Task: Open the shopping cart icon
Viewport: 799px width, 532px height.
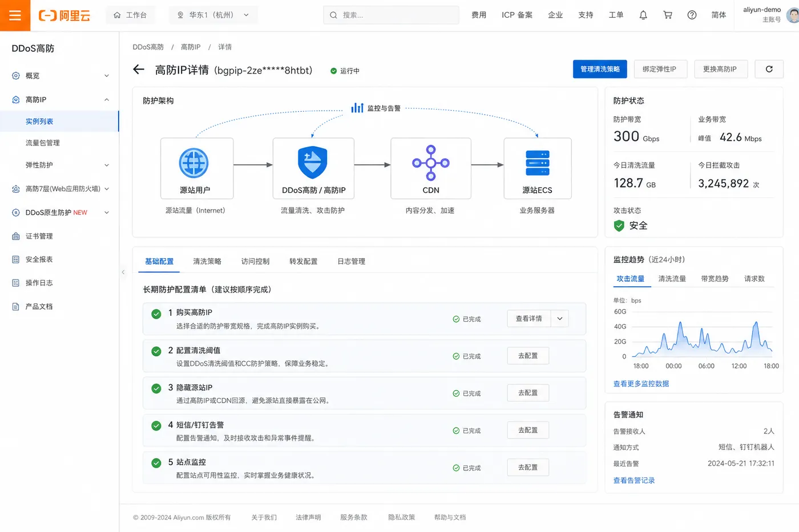Action: 667,15
